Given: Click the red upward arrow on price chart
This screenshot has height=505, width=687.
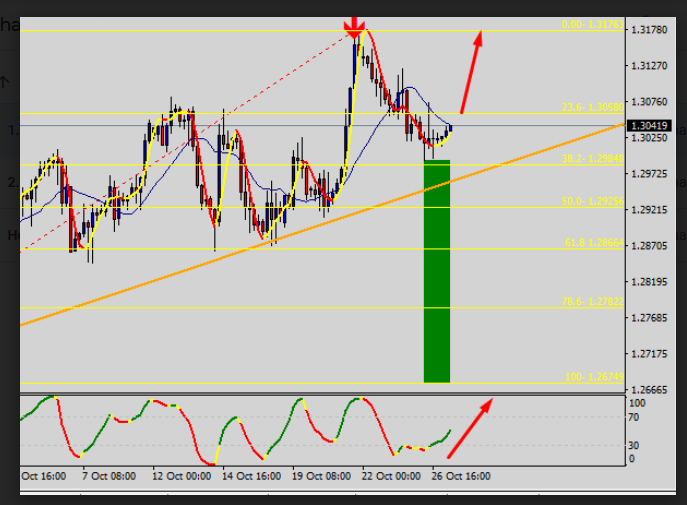Looking at the screenshot, I should [x=471, y=71].
